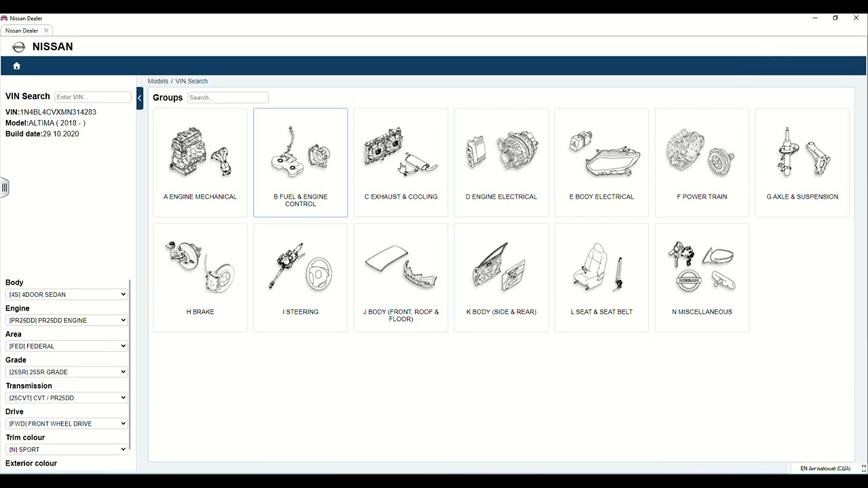Close the Nissan Dealer tab
The image size is (868, 488).
point(46,30)
